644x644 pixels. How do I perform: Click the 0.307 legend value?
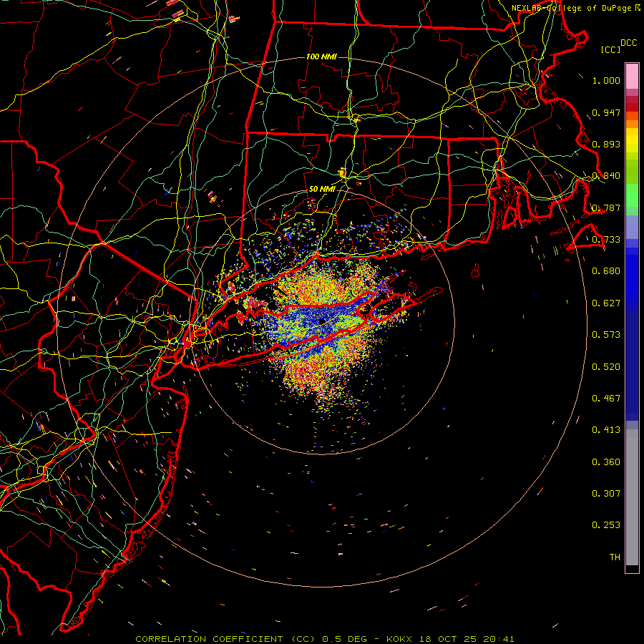606,494
